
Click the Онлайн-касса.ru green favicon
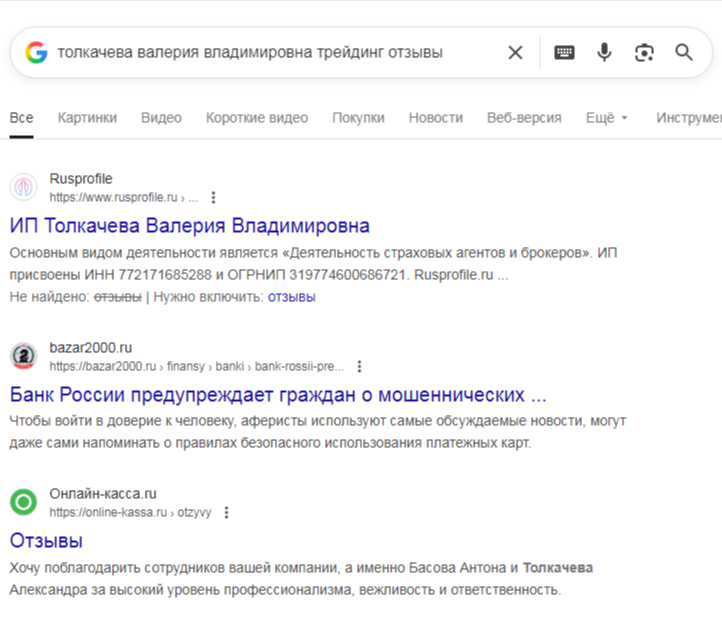(x=23, y=502)
